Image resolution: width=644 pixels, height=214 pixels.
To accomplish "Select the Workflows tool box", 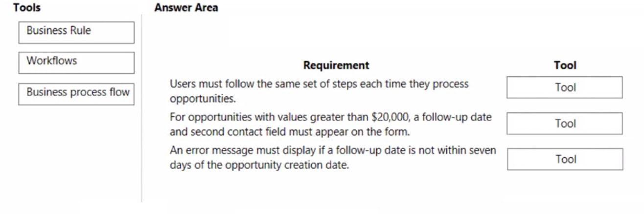I will (76, 63).
